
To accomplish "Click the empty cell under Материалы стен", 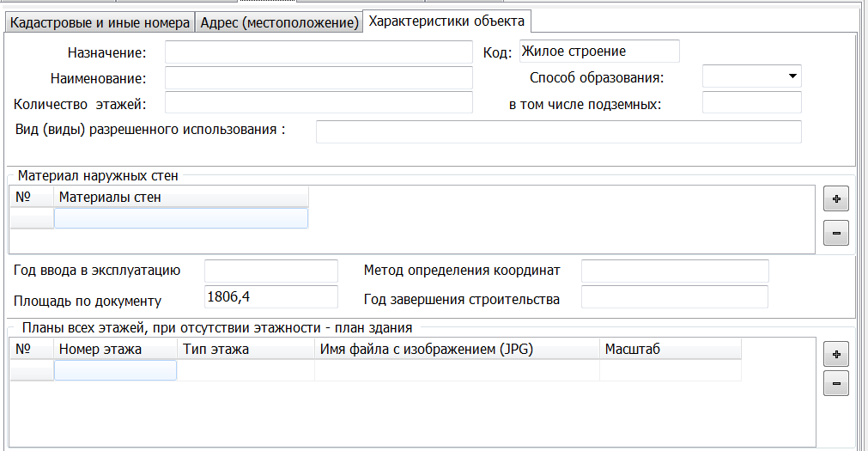I will (181, 218).
